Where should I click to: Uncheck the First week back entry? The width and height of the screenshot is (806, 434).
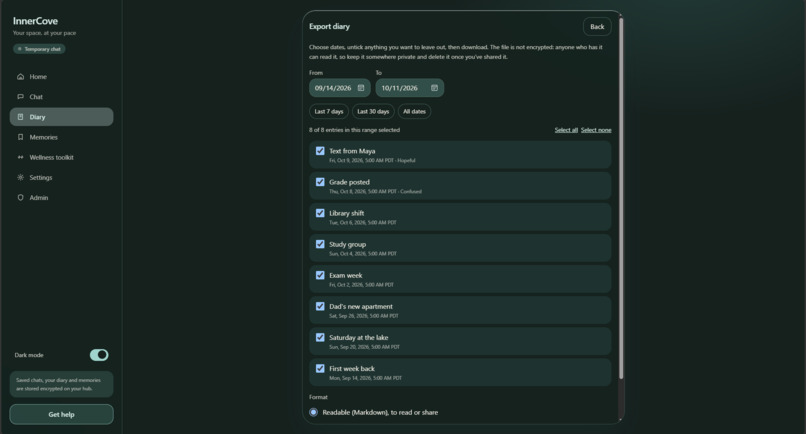click(x=320, y=369)
